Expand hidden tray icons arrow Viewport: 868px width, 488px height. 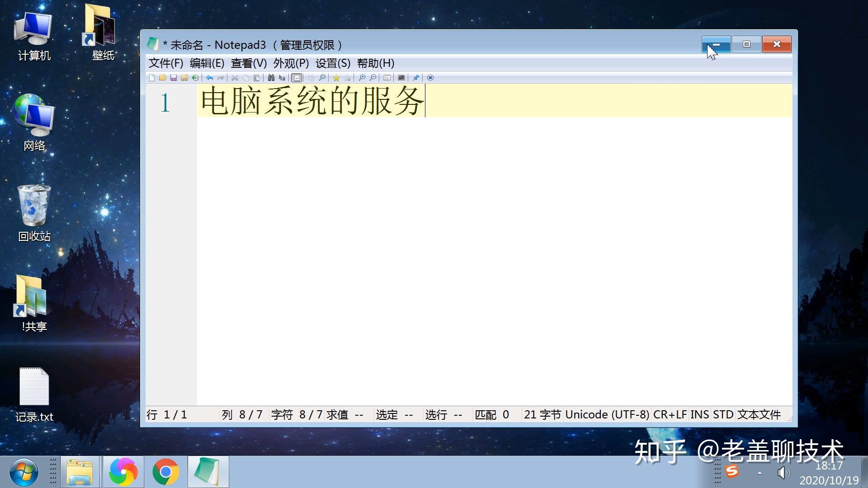pyautogui.click(x=759, y=473)
